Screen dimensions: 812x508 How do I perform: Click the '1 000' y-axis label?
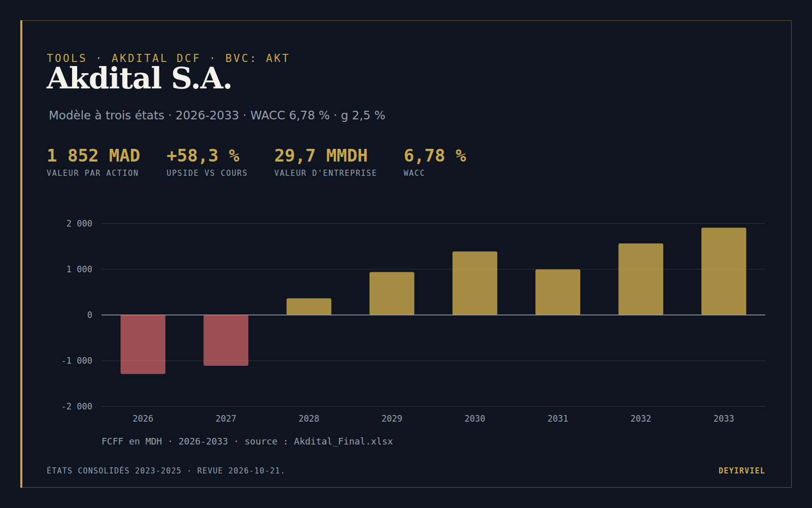(79, 269)
